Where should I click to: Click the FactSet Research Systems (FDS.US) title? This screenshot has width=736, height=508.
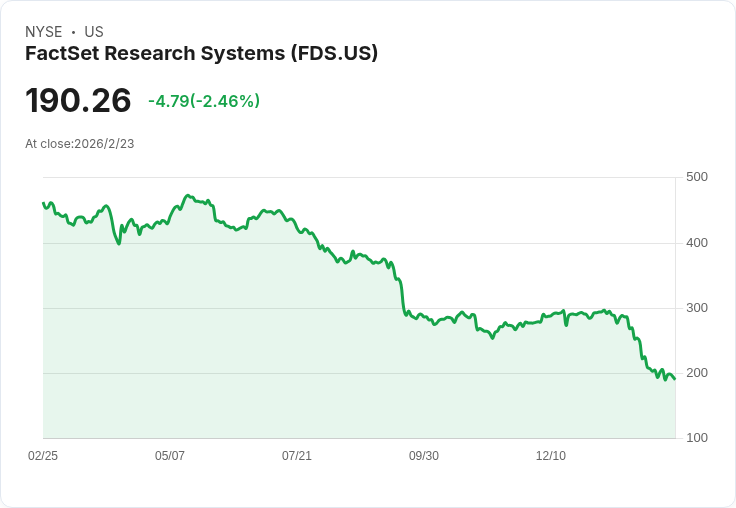tap(201, 54)
